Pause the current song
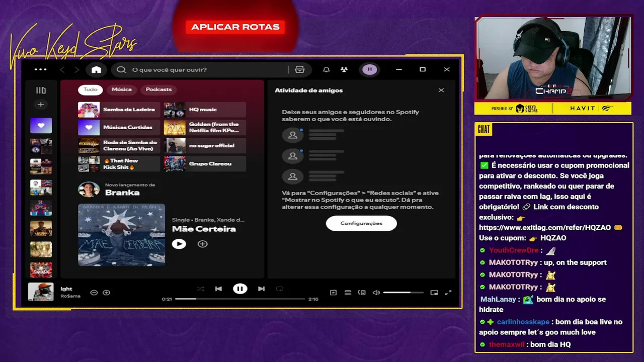 pyautogui.click(x=240, y=289)
